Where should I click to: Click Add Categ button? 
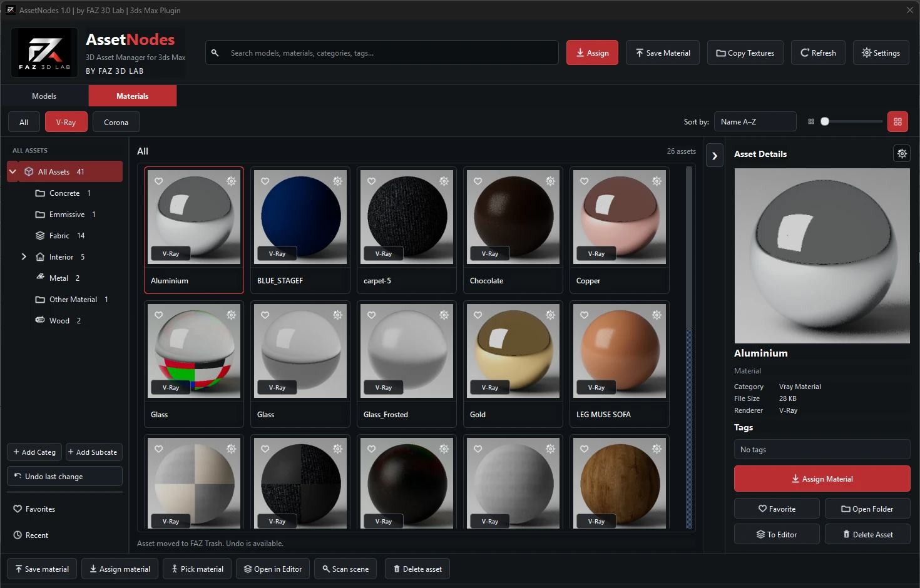(34, 452)
